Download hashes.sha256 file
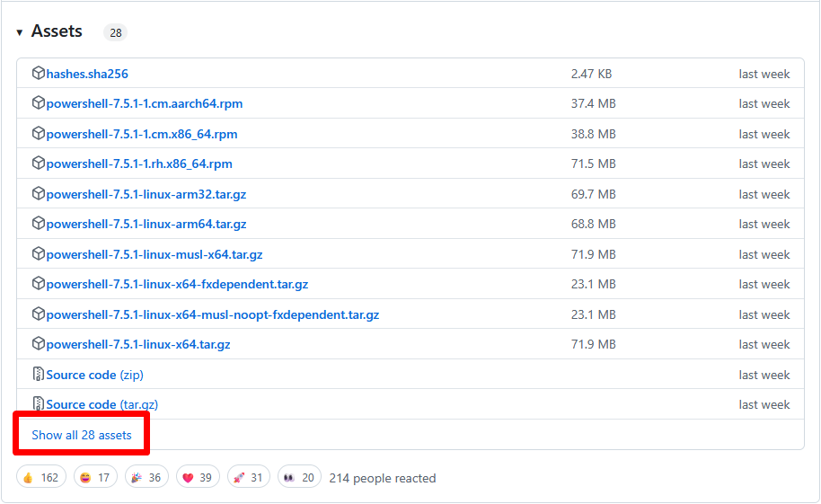The width and height of the screenshot is (821, 504). pyautogui.click(x=87, y=74)
